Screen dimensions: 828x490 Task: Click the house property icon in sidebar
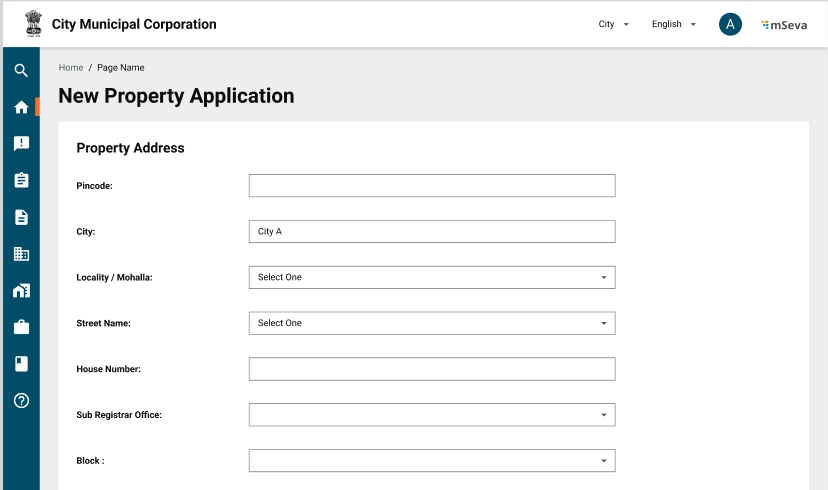[x=21, y=291]
